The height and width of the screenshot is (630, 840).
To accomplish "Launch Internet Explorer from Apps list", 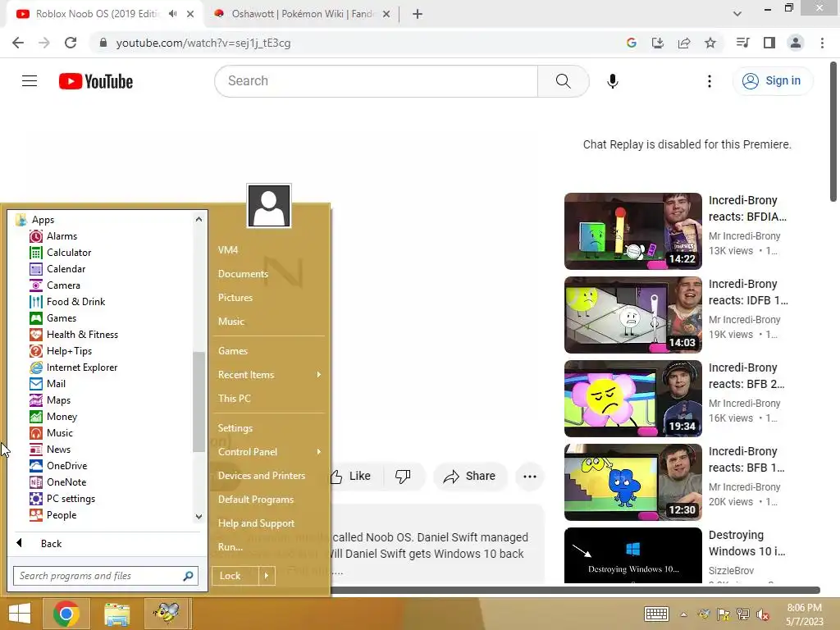I will [x=73, y=367].
